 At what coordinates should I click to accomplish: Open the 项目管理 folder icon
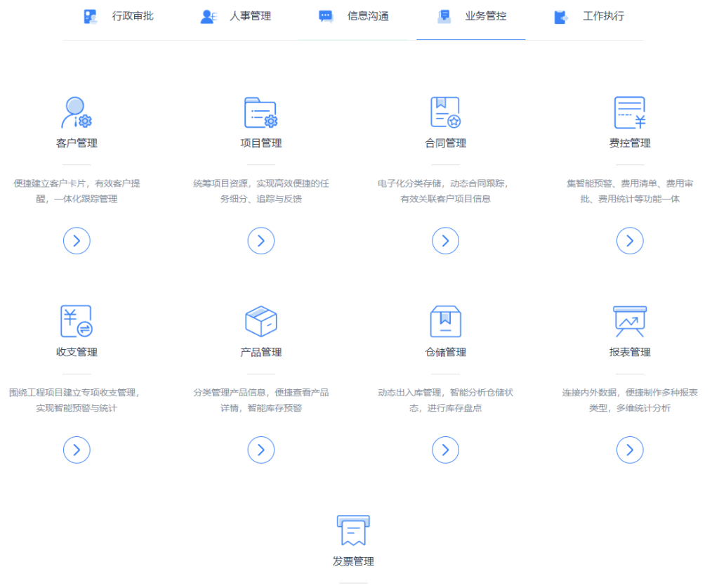pyautogui.click(x=260, y=111)
